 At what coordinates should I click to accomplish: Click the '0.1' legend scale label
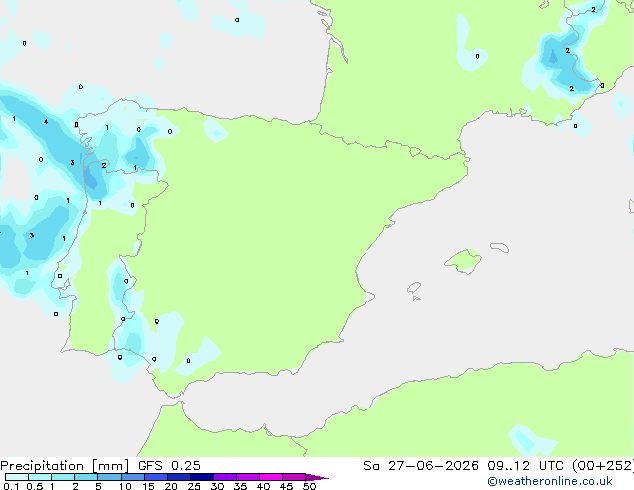(x=11, y=486)
